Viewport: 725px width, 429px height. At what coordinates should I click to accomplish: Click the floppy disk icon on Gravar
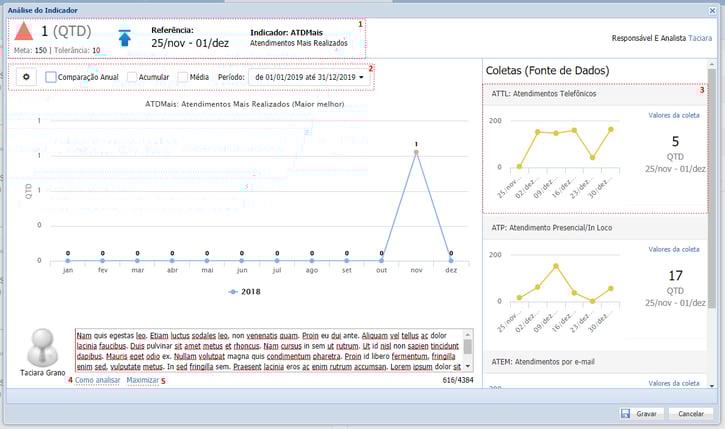(626, 413)
